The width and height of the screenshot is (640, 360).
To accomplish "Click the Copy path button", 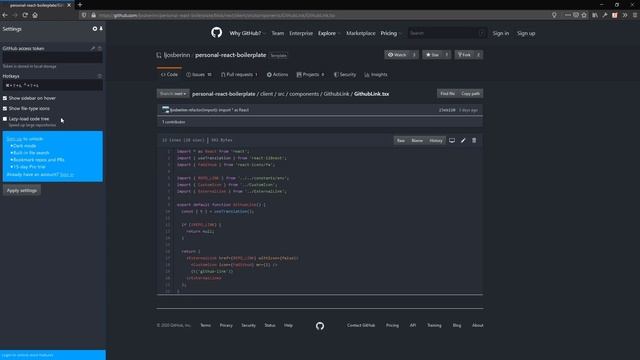I will (x=471, y=93).
